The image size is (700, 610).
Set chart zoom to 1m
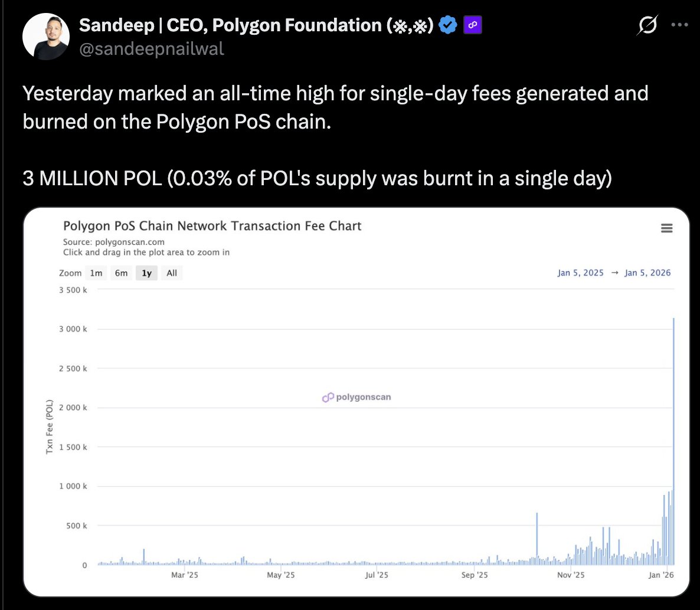[x=96, y=273]
